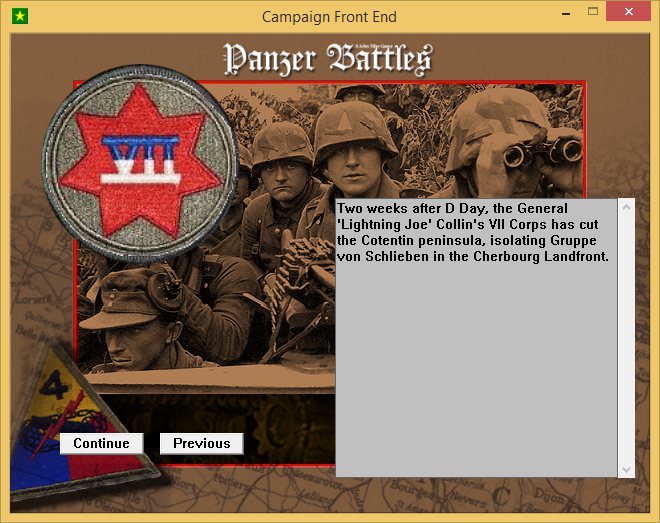Viewport: 660px width, 523px height.
Task: Maximize the Campaign Front End window
Action: pyautogui.click(x=593, y=12)
